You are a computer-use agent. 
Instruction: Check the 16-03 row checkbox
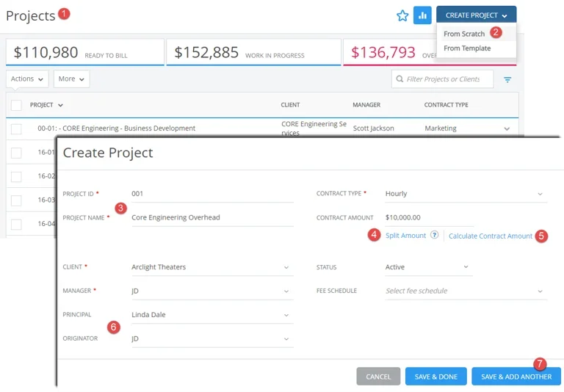pos(16,200)
